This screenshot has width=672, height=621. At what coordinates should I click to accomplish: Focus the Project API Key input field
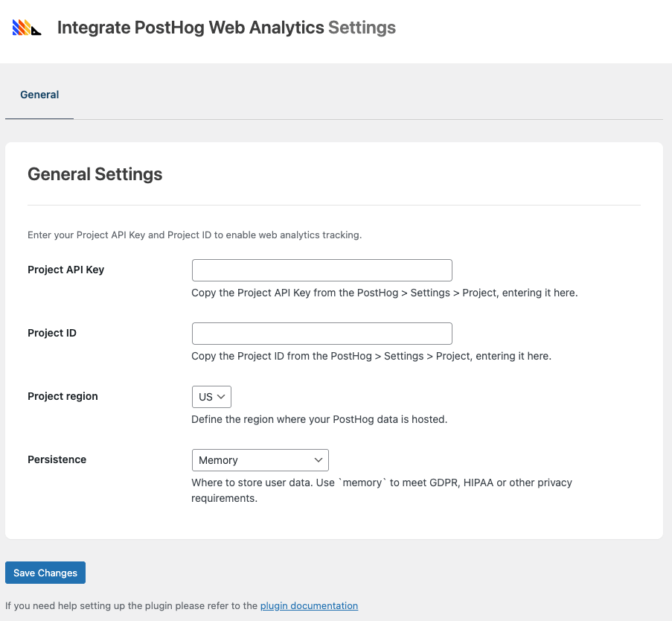pyautogui.click(x=321, y=270)
